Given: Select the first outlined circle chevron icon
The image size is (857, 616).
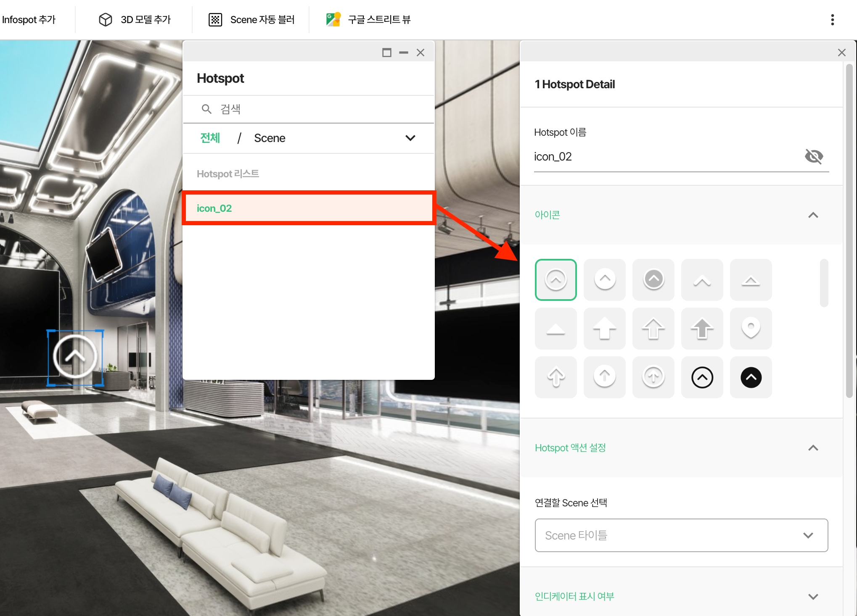Looking at the screenshot, I should pyautogui.click(x=555, y=279).
